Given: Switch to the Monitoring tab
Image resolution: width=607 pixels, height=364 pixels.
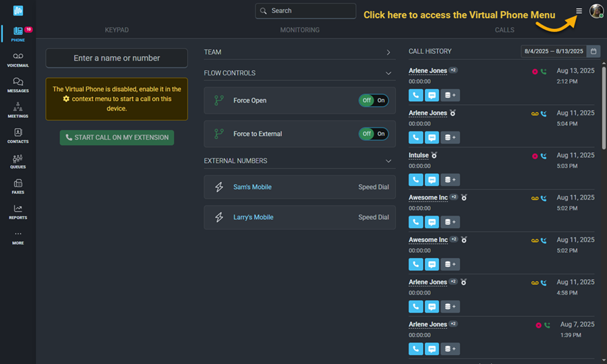Looking at the screenshot, I should pyautogui.click(x=299, y=30).
